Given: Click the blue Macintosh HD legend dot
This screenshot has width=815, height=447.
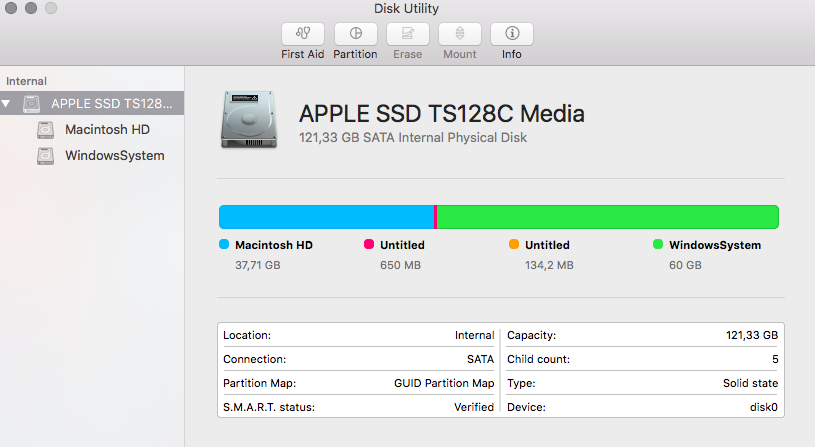Looking at the screenshot, I should [224, 244].
